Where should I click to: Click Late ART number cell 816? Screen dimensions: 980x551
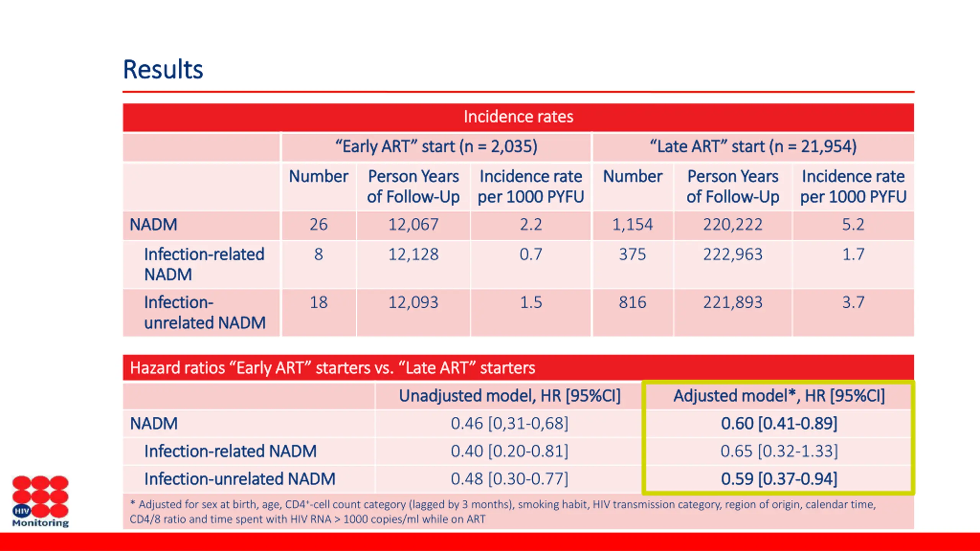(632, 303)
